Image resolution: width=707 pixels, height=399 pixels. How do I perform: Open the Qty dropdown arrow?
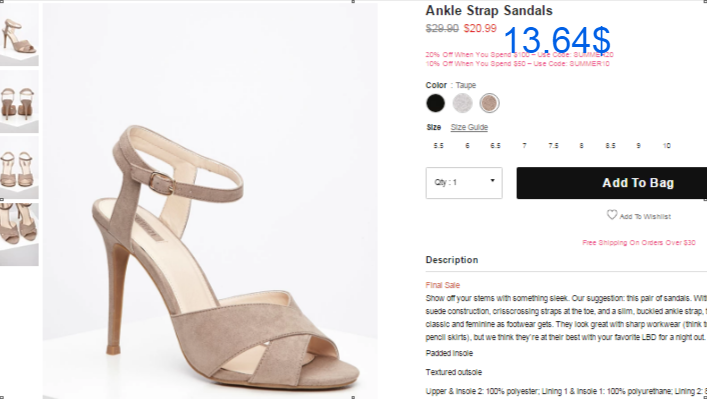coord(492,181)
